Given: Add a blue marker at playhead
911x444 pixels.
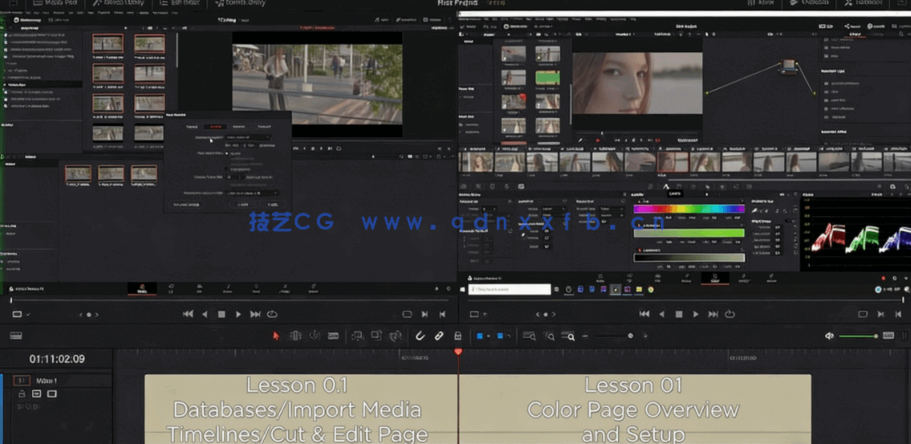Looking at the screenshot, I should [500, 336].
